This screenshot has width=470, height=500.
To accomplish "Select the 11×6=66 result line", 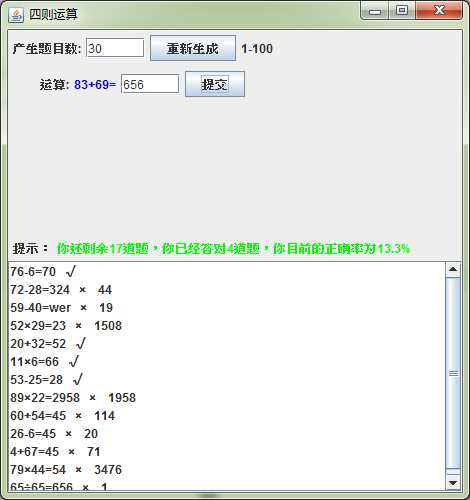I will (45, 362).
